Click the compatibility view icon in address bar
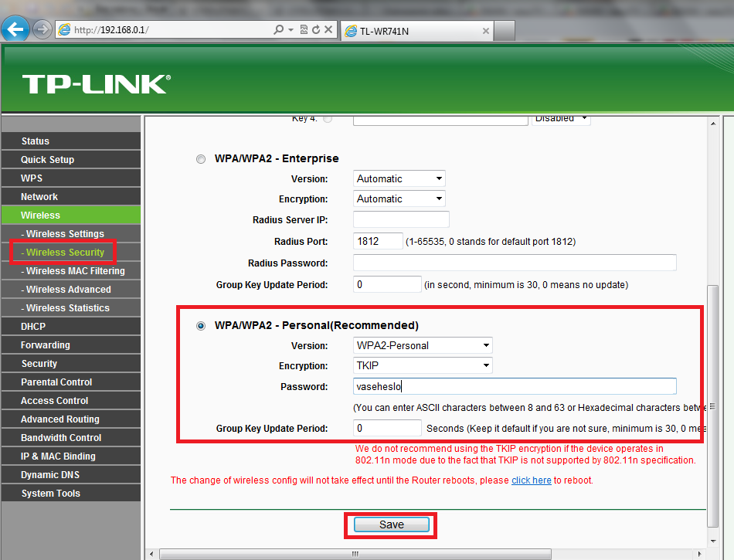Viewport: 734px width, 560px height. [x=304, y=29]
